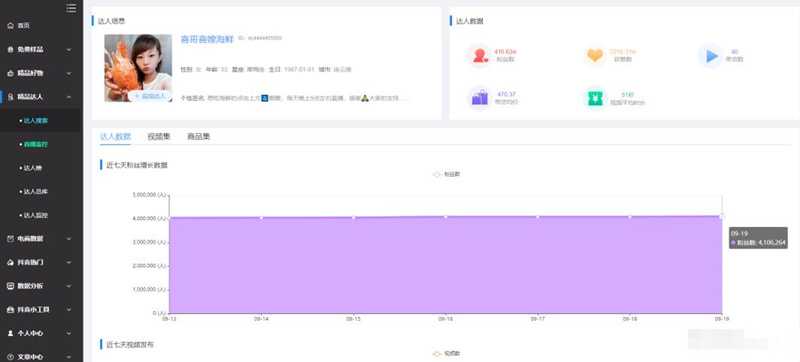Switch to the 视频集 tab
800x362 pixels.
coord(159,137)
